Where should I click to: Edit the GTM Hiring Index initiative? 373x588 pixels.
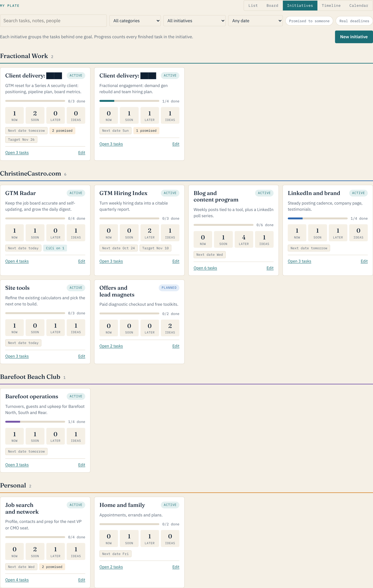click(x=176, y=261)
